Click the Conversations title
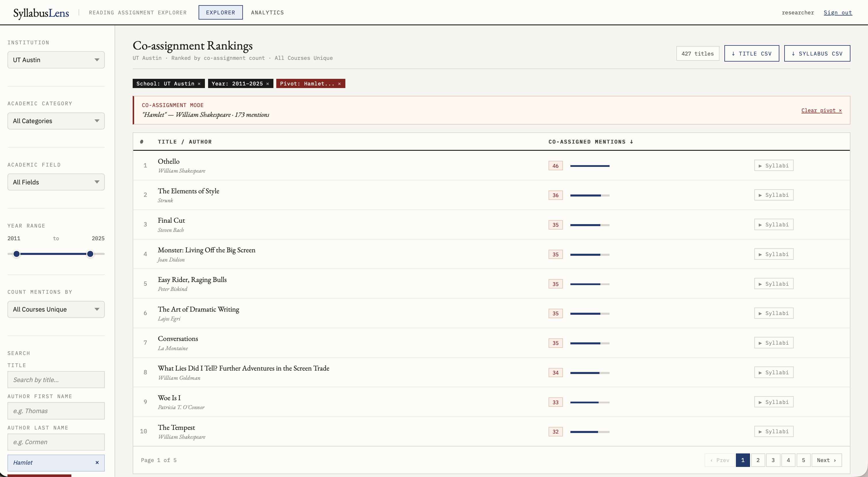868x477 pixels. point(178,339)
